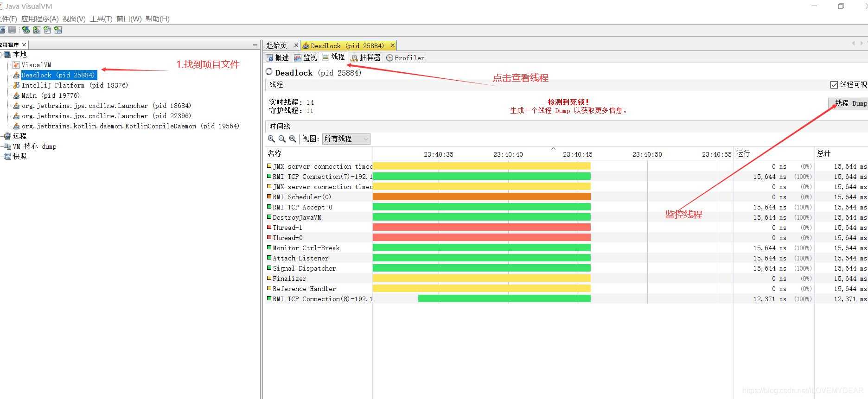Click the 监视 monitor chart icon
The height and width of the screenshot is (399, 868).
click(x=298, y=58)
